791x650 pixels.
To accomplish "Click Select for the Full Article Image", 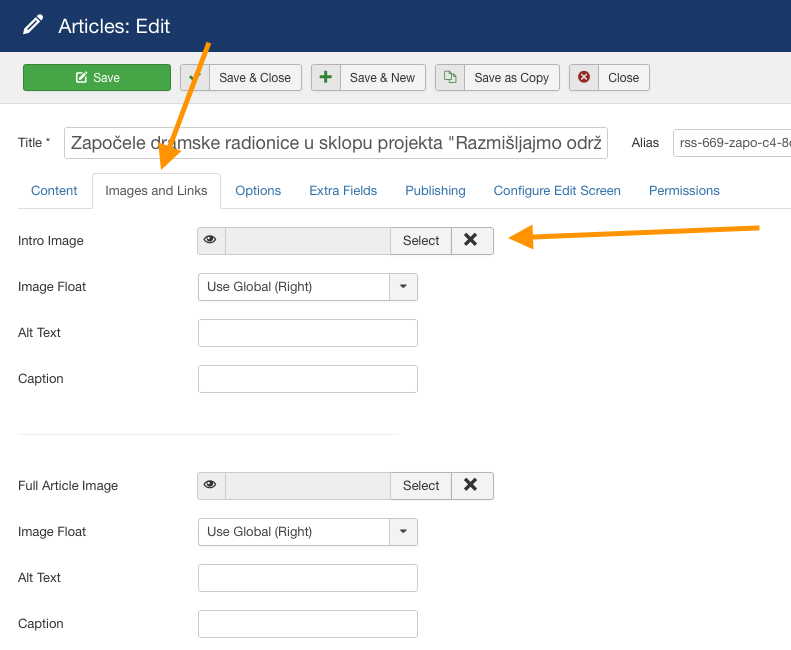I will (x=421, y=485).
